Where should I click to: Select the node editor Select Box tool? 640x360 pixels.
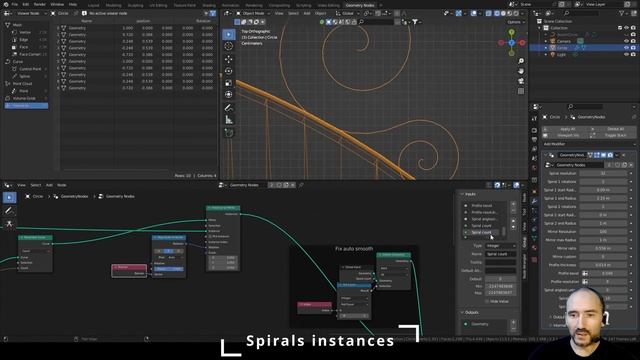pos(10,198)
